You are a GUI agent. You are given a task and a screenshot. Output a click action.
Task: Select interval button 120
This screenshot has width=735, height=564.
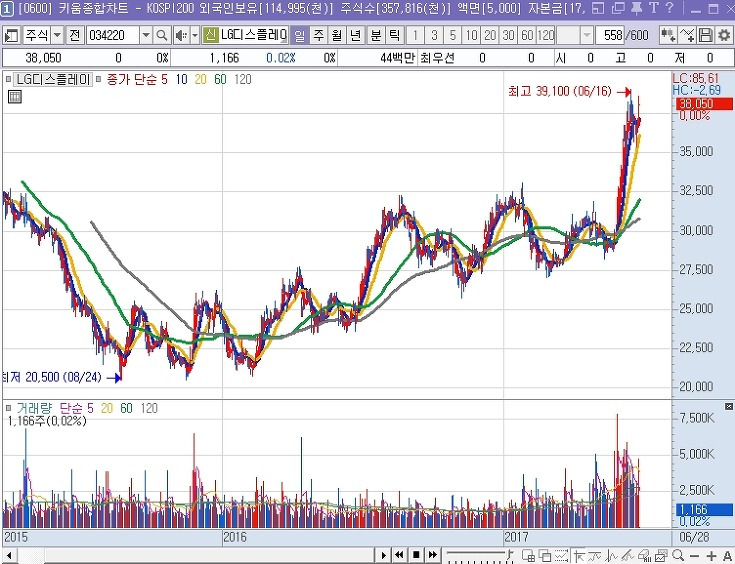point(546,35)
